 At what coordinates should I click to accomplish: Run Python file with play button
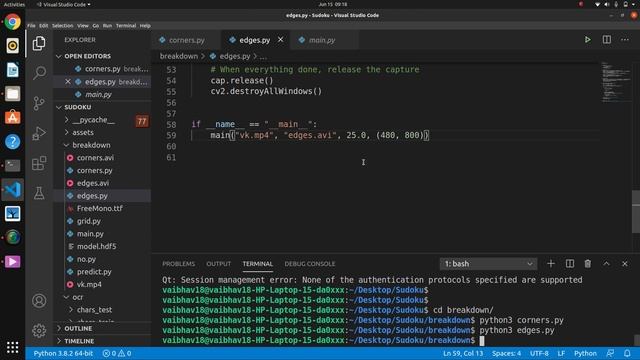click(x=587, y=40)
